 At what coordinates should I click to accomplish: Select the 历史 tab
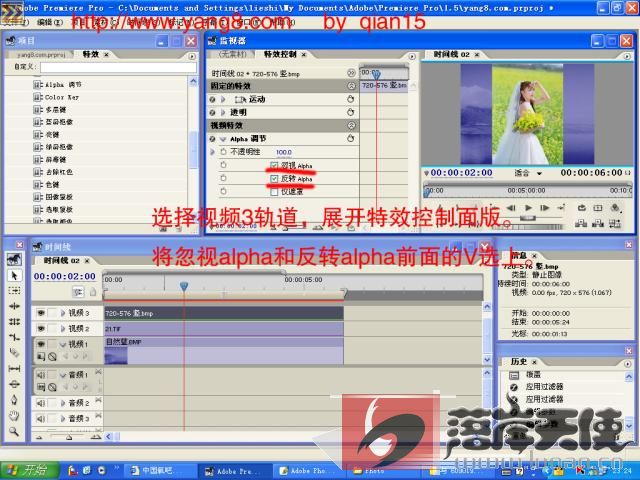518,362
